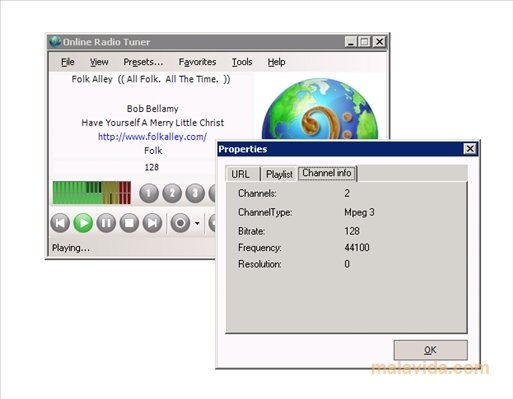This screenshot has height=399, width=513.
Task: Click the 'Playing...' status bar text
Action: coord(71,248)
